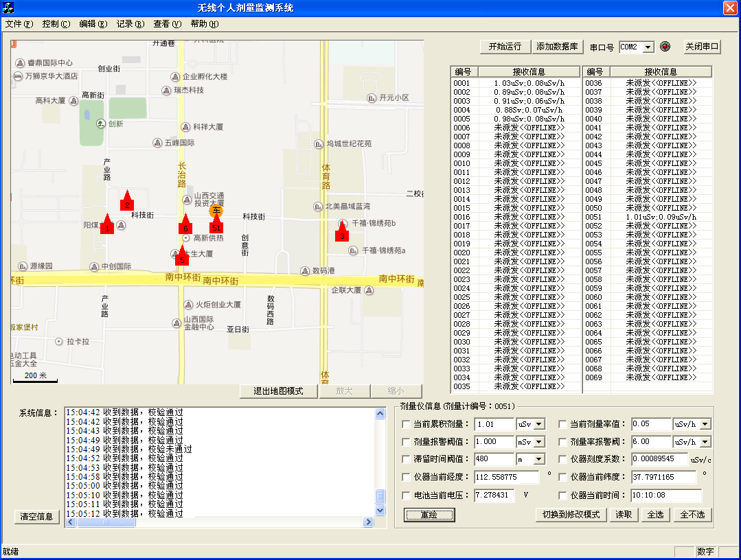Click the 创新 park map icon
This screenshot has height=560, width=741.
(101, 124)
